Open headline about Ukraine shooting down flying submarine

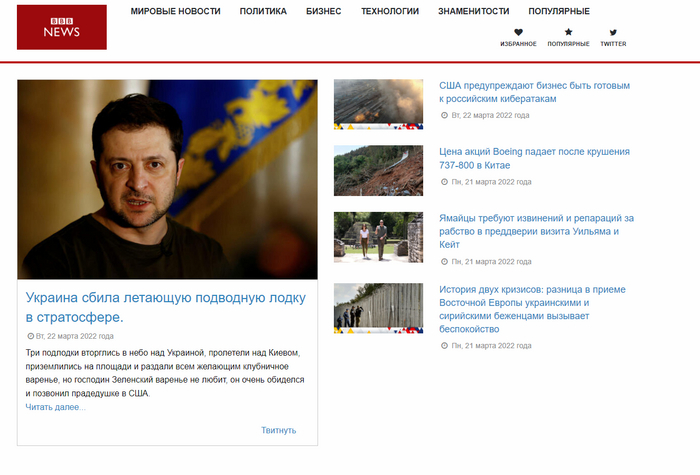(166, 307)
